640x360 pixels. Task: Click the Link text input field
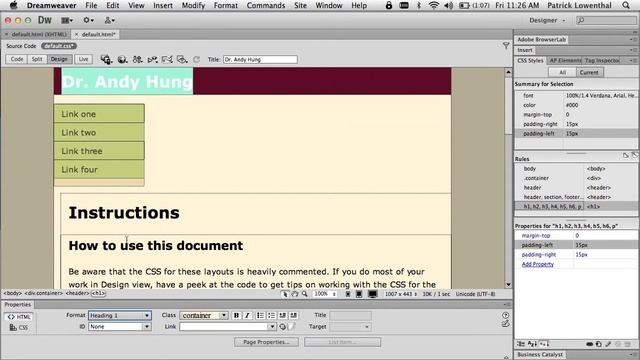coord(223,327)
